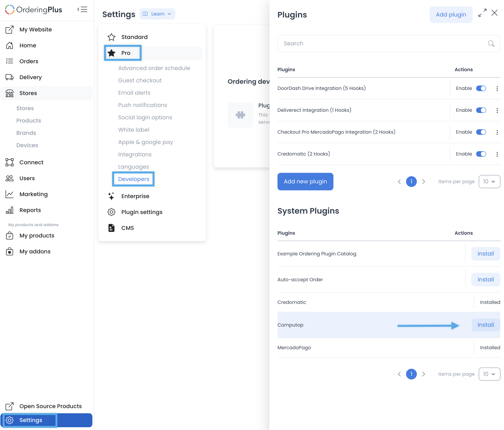
Task: Open Checkout Pro MercadoPago more options menu
Action: pyautogui.click(x=497, y=132)
